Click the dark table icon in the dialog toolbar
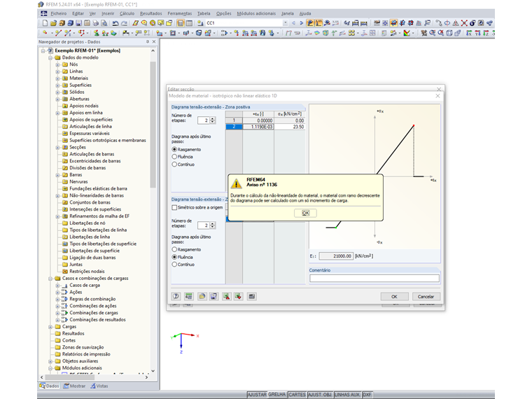532x399 pixels. [x=251, y=296]
